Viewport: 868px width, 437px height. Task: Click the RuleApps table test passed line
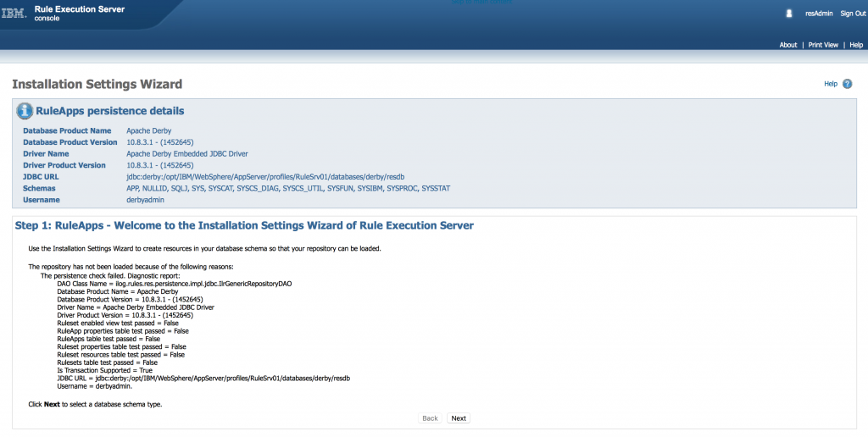pos(108,339)
